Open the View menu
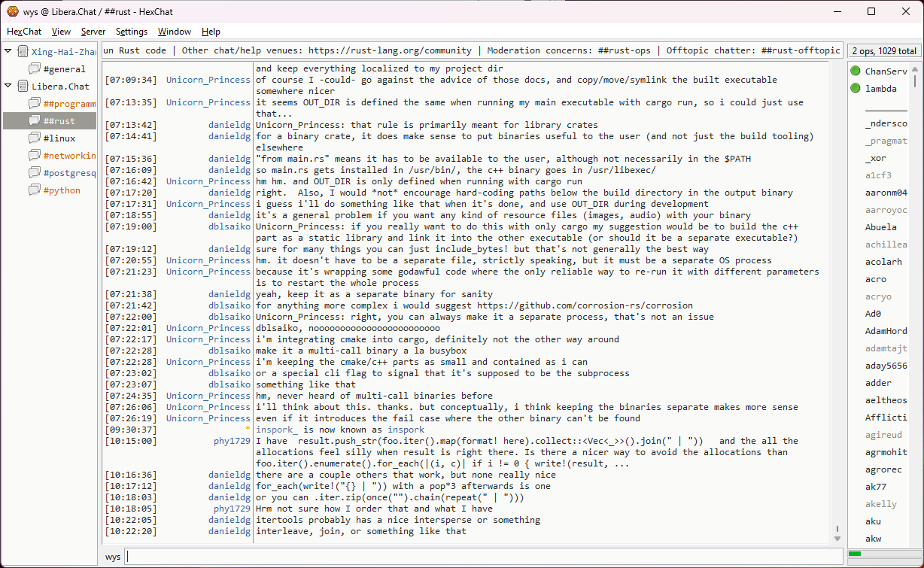The image size is (924, 568). (x=61, y=32)
